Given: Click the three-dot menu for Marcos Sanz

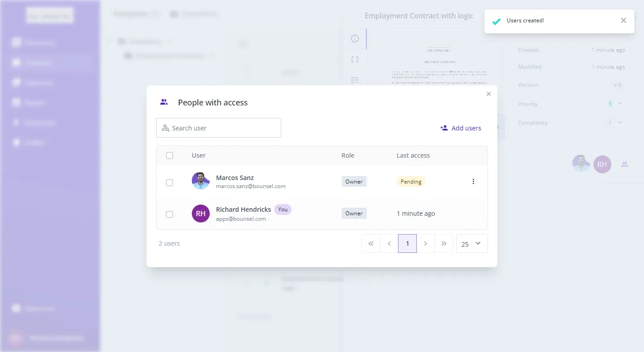Looking at the screenshot, I should [x=473, y=181].
